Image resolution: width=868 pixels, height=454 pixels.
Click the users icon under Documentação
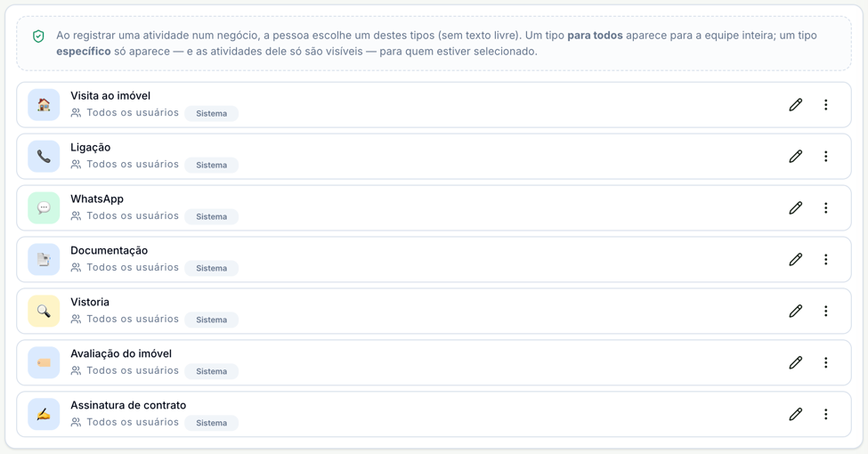(x=76, y=267)
